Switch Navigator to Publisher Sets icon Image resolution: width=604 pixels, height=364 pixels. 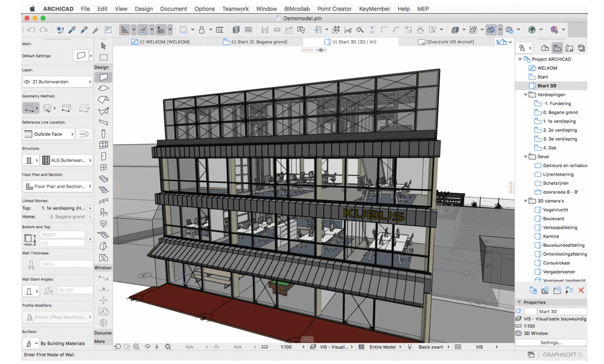581,48
